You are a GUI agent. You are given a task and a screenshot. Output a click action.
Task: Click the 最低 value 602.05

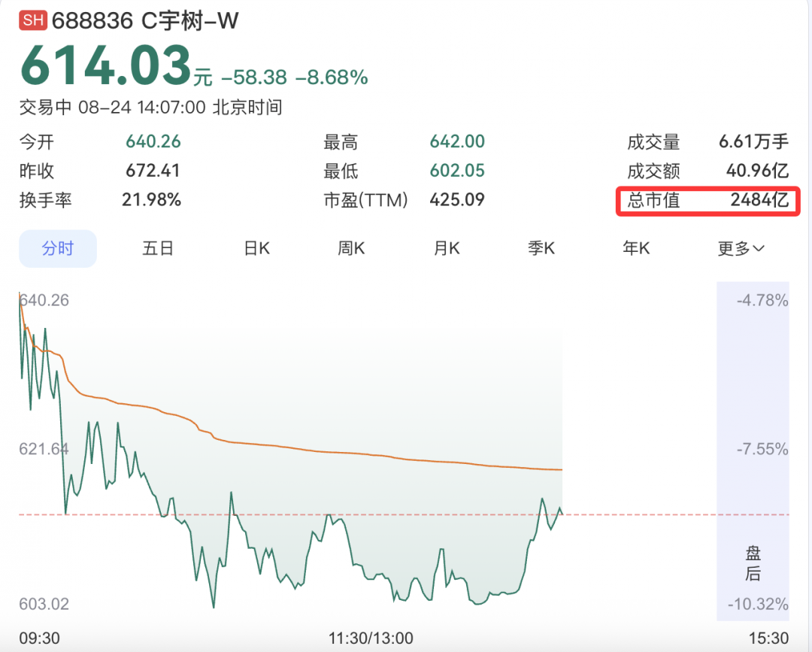(457, 171)
